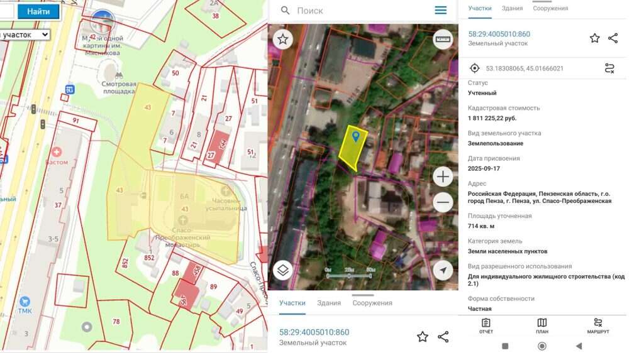Click parcel label 91 on left map
The image size is (644, 353).
76,121
